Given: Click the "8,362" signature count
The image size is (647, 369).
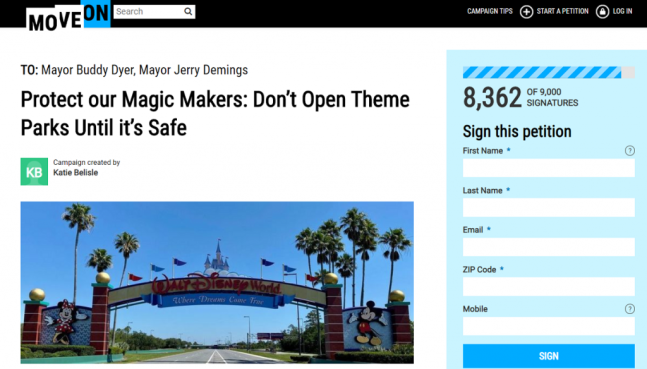Looking at the screenshot, I should tap(492, 98).
